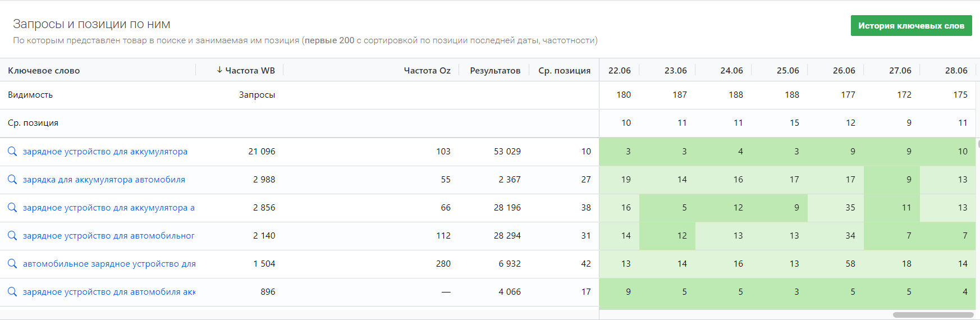Open История ключевых слов
The width and height of the screenshot is (980, 320).
[911, 26]
